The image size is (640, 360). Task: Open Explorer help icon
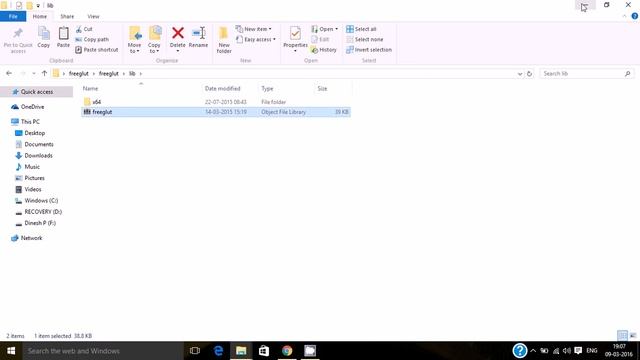[635, 16]
